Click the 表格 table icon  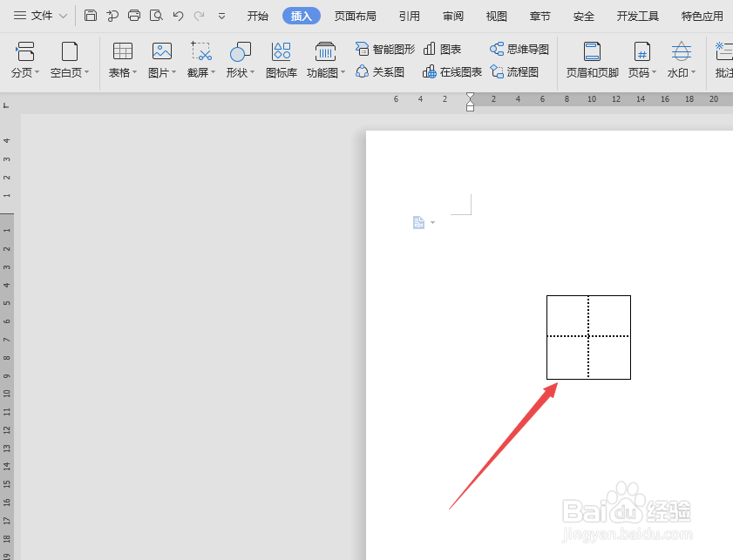pyautogui.click(x=123, y=51)
